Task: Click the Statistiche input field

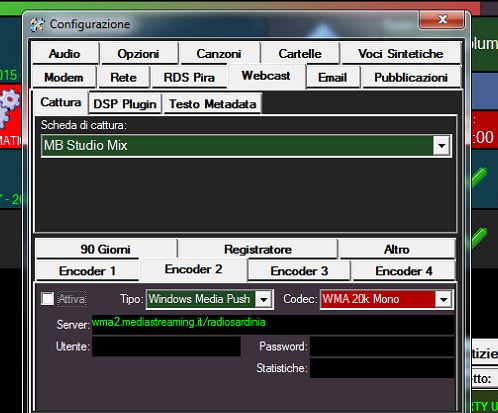Action: tap(382, 368)
